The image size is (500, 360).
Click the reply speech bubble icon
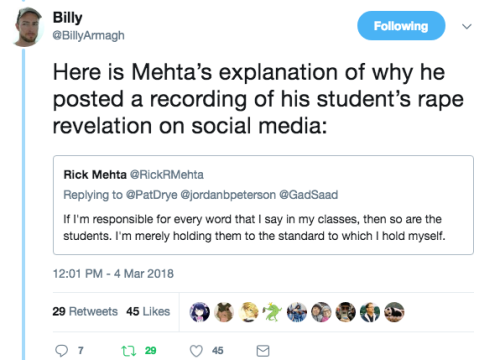coord(61,351)
